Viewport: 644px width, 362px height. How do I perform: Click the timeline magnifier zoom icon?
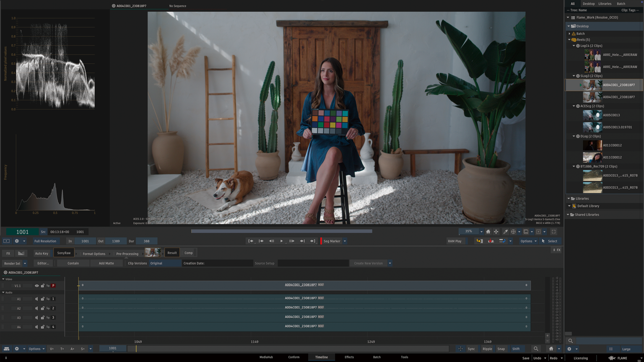pyautogui.click(x=536, y=349)
